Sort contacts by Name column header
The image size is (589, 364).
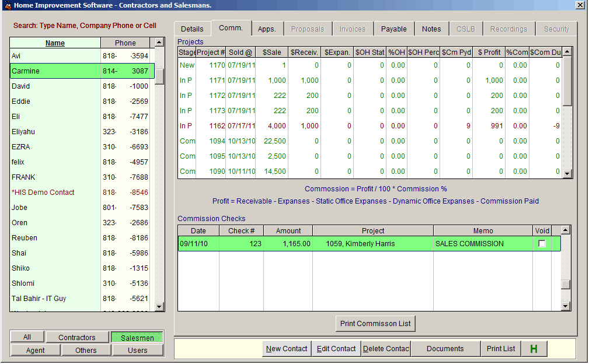pos(55,43)
